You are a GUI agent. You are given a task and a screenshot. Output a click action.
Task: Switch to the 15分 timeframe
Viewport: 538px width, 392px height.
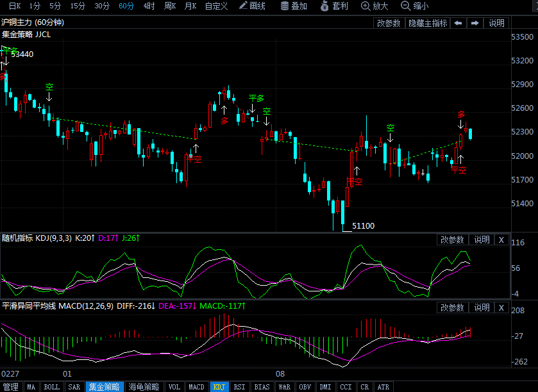[78, 6]
